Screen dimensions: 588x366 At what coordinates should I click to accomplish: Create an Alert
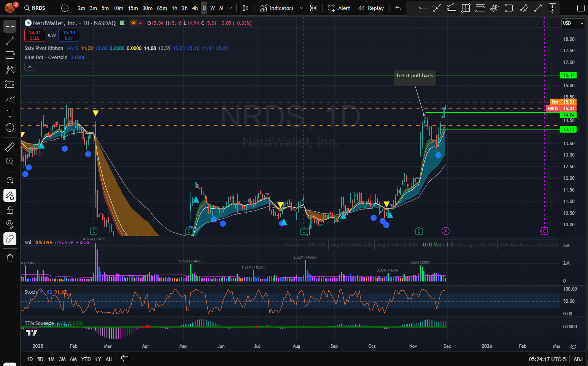coord(339,8)
